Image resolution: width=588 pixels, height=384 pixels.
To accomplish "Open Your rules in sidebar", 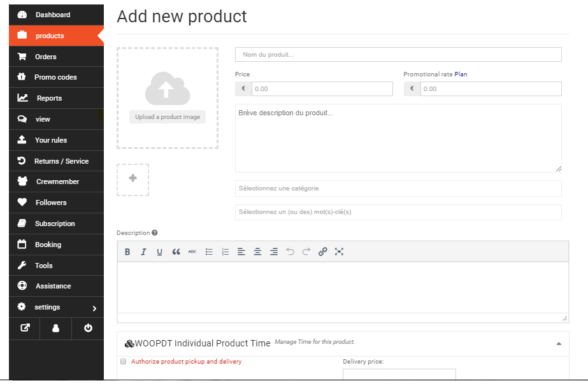I will click(x=56, y=140).
